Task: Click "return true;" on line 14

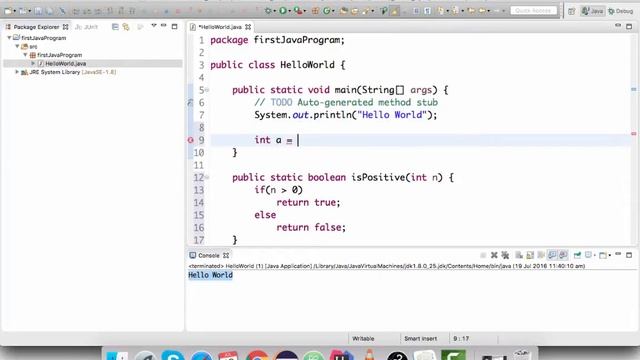Action: point(308,202)
